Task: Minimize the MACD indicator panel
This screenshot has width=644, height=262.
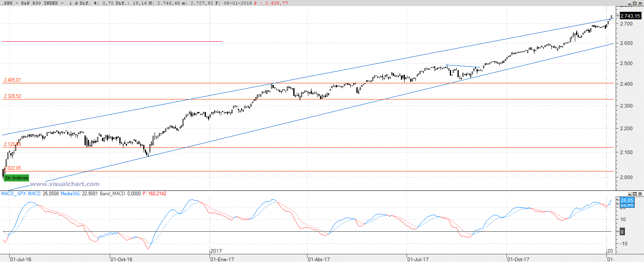Action: pos(629,194)
